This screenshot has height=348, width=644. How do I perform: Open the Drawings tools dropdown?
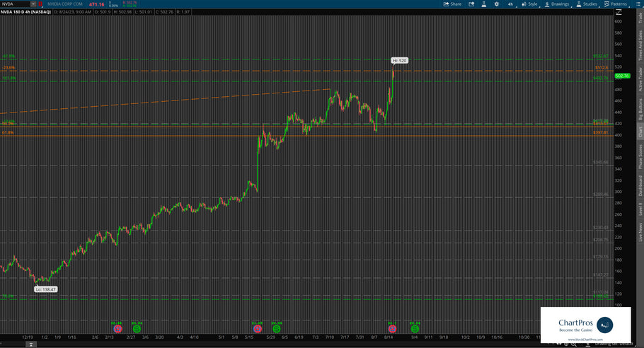(x=558, y=4)
